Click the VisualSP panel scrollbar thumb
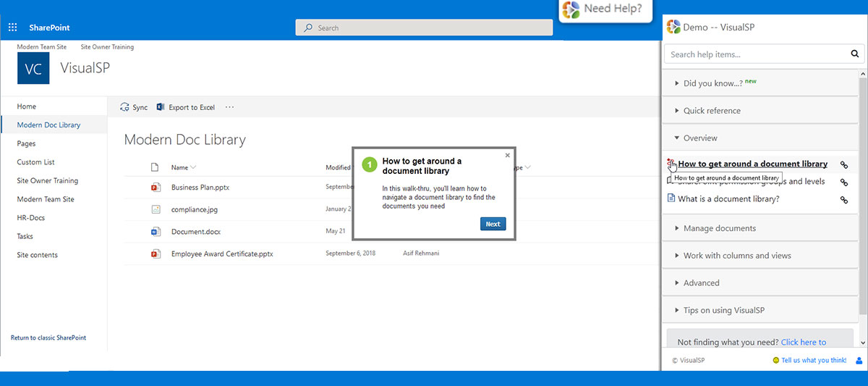 [863, 197]
